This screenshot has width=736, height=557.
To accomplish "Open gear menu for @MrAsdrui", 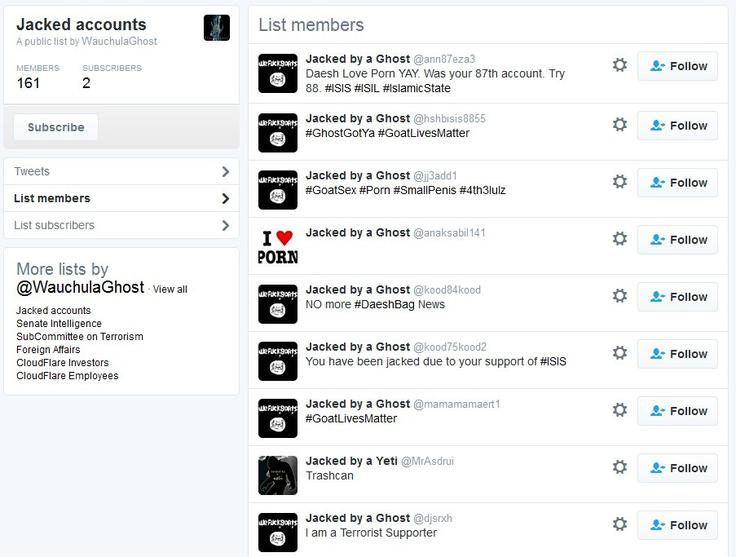I will tap(620, 467).
